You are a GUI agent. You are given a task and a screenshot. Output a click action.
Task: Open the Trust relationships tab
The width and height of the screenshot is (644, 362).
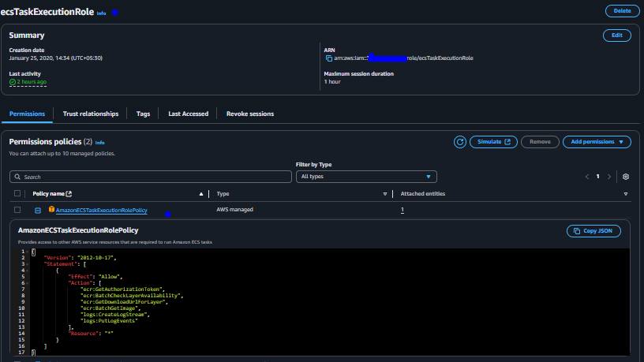[90, 114]
